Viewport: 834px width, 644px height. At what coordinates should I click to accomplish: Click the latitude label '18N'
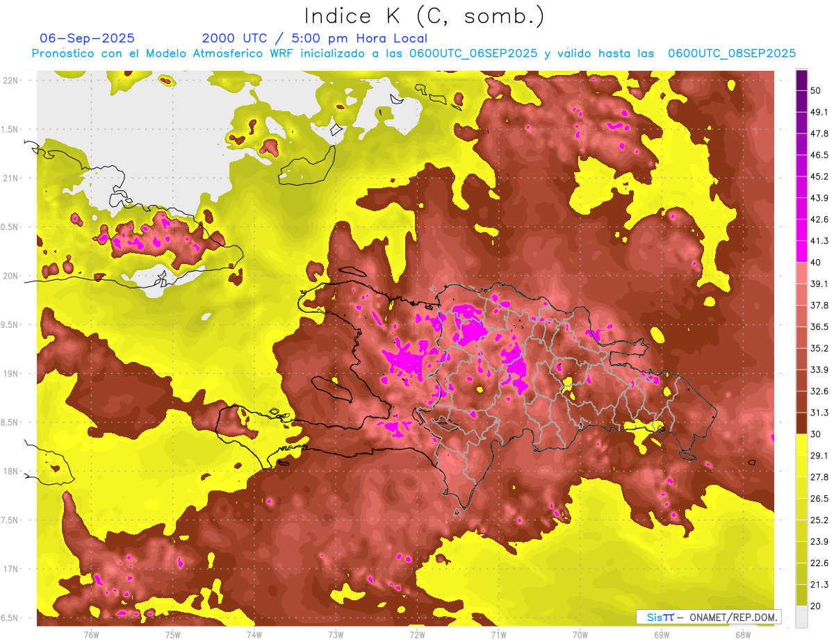(12, 471)
